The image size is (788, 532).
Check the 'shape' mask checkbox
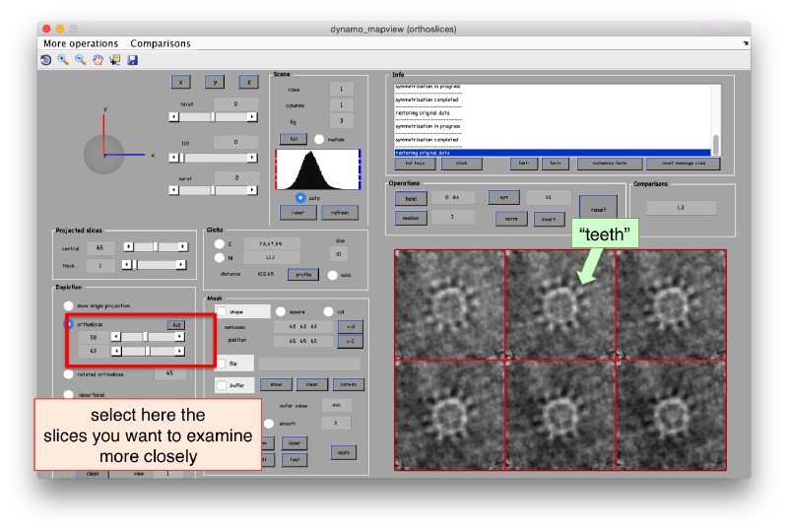click(222, 311)
